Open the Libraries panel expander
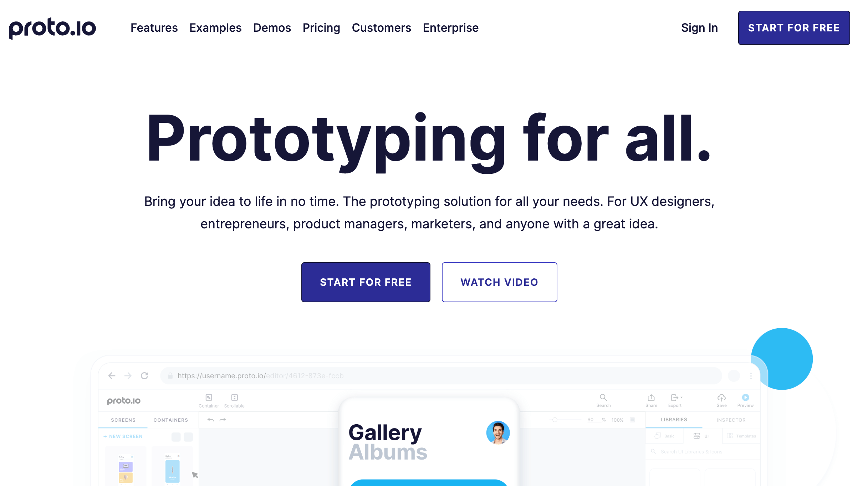Viewport: 868px width, 486px height. coord(674,419)
